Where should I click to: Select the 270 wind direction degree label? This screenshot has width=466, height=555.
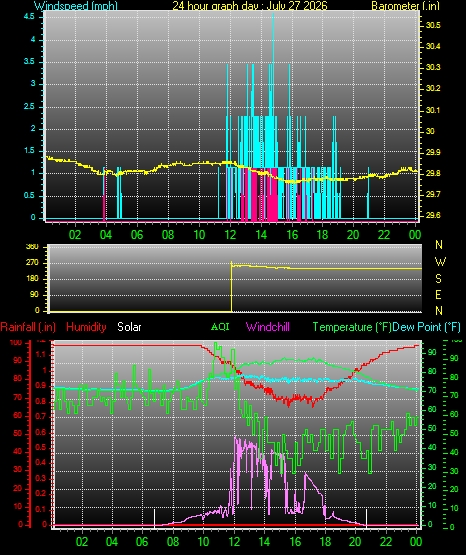32,263
